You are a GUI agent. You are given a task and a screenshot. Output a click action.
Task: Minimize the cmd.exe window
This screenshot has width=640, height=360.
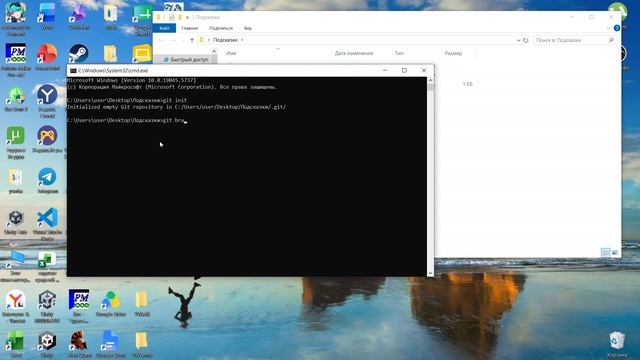pyautogui.click(x=384, y=70)
